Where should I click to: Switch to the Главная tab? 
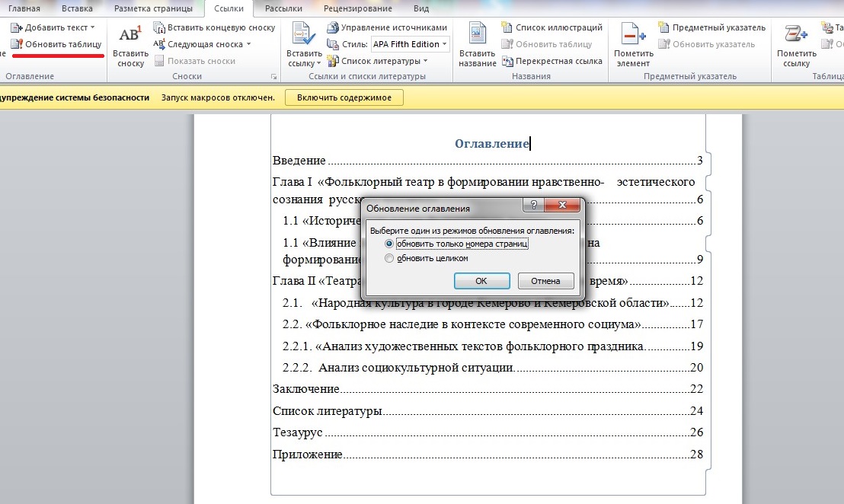pyautogui.click(x=24, y=8)
